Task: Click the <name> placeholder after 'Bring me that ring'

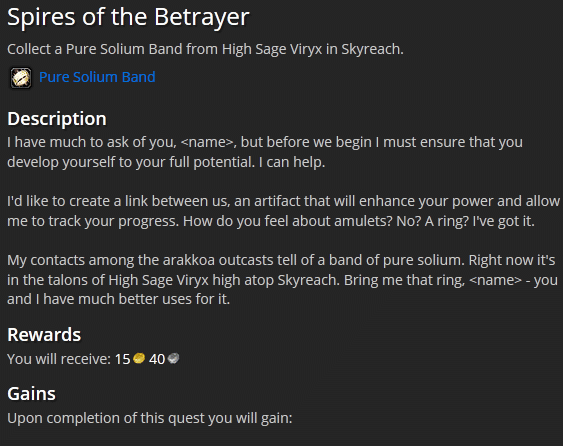Action: [495, 280]
